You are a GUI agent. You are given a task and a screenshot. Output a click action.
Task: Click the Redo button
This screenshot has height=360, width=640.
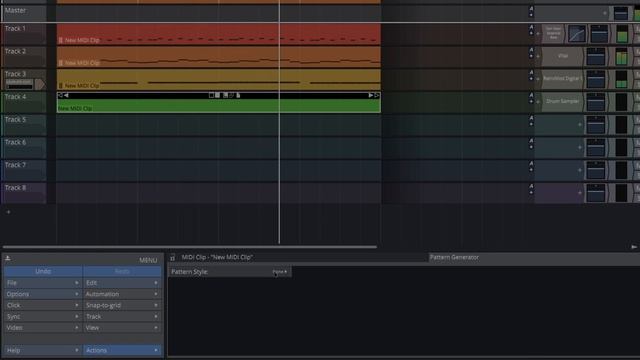[122, 271]
